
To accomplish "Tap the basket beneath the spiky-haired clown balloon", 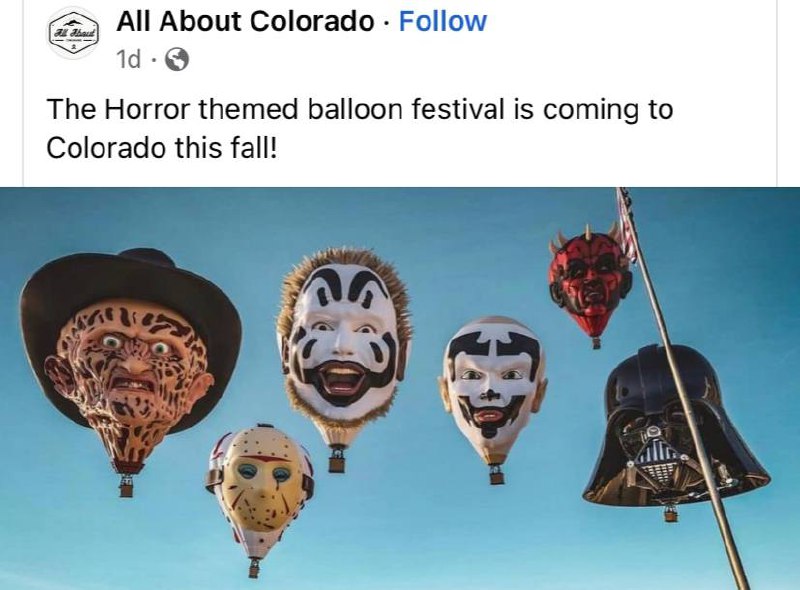I will (336, 463).
